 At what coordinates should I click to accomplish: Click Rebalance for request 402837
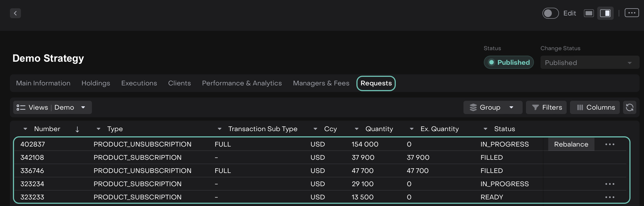[x=571, y=144]
